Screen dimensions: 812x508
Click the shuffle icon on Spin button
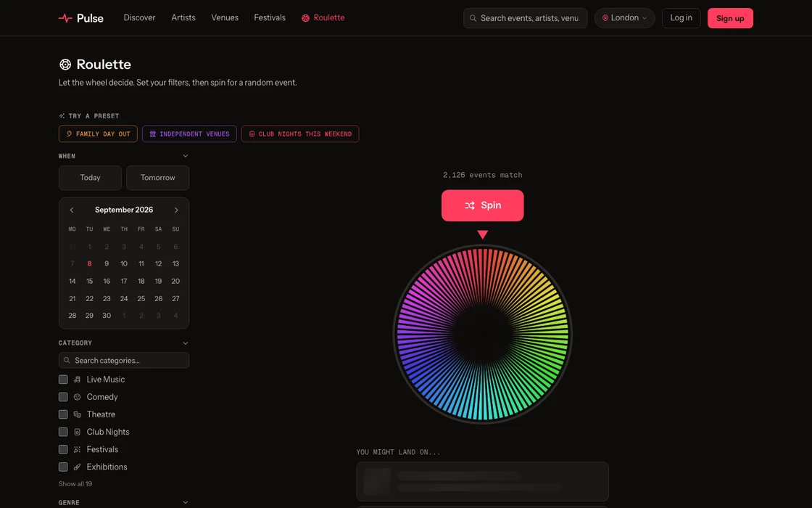pos(470,205)
